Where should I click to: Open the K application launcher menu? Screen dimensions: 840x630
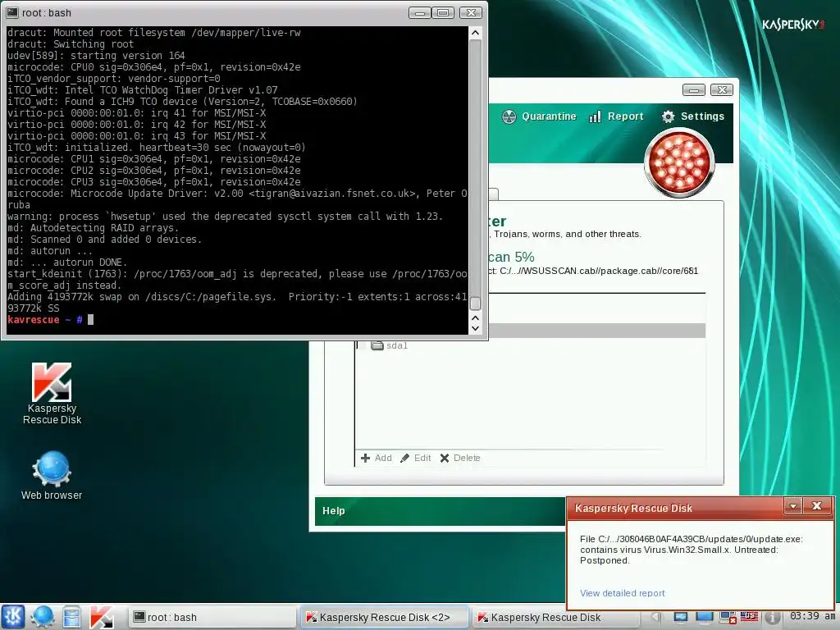[x=13, y=617]
